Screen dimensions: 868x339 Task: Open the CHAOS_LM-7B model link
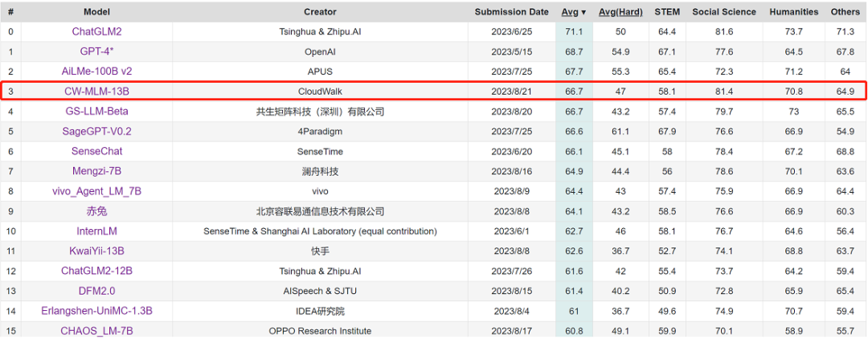coord(96,330)
